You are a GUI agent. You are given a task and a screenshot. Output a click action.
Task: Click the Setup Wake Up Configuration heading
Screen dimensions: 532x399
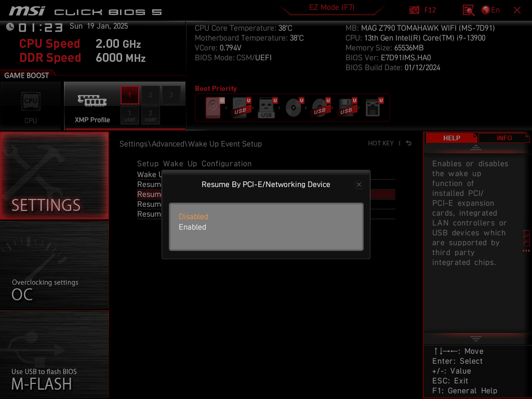(x=194, y=164)
